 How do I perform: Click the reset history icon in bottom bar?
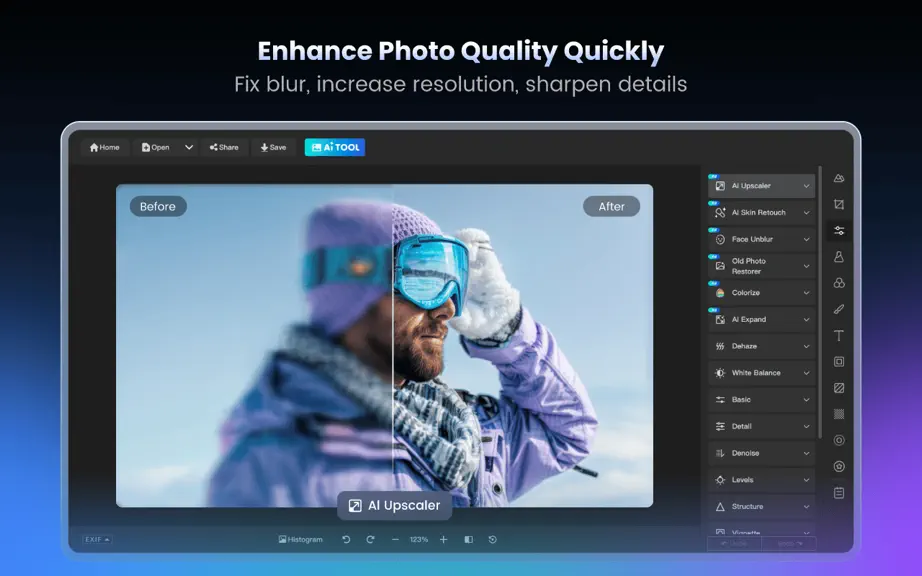[493, 540]
